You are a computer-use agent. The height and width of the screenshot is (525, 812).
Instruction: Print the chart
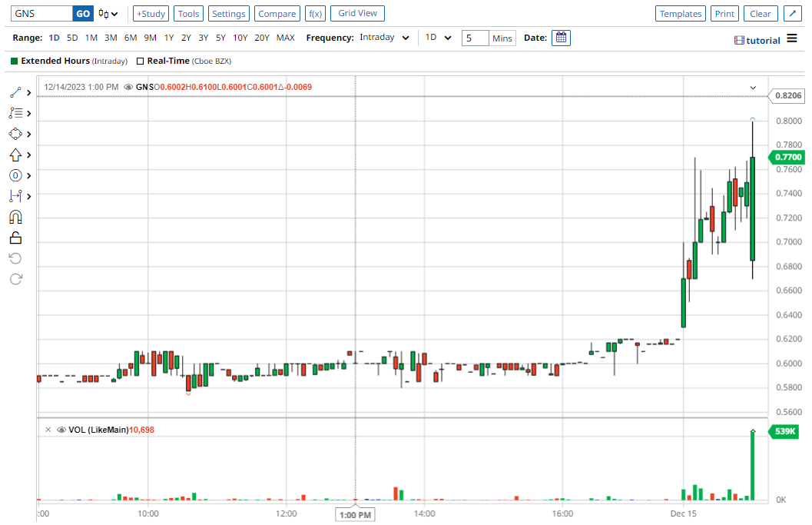click(x=724, y=14)
